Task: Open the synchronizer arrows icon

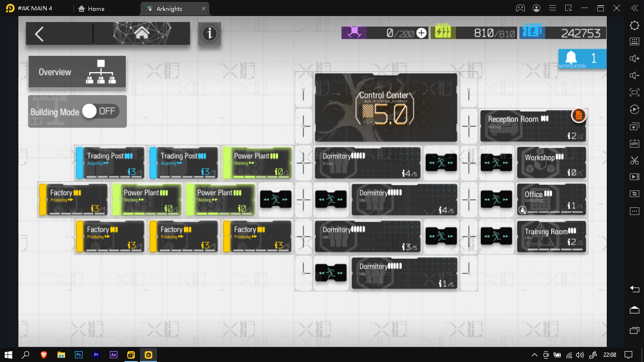Action: click(x=635, y=194)
